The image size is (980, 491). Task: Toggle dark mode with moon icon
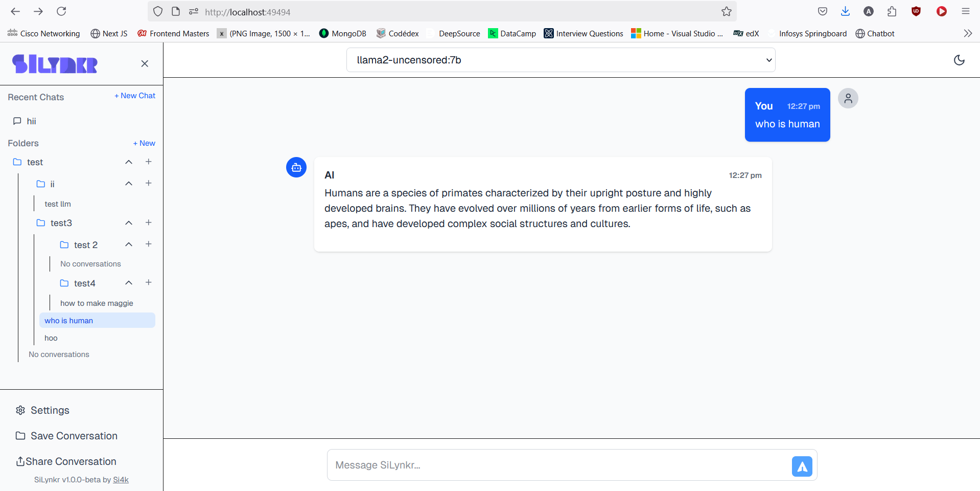[959, 60]
